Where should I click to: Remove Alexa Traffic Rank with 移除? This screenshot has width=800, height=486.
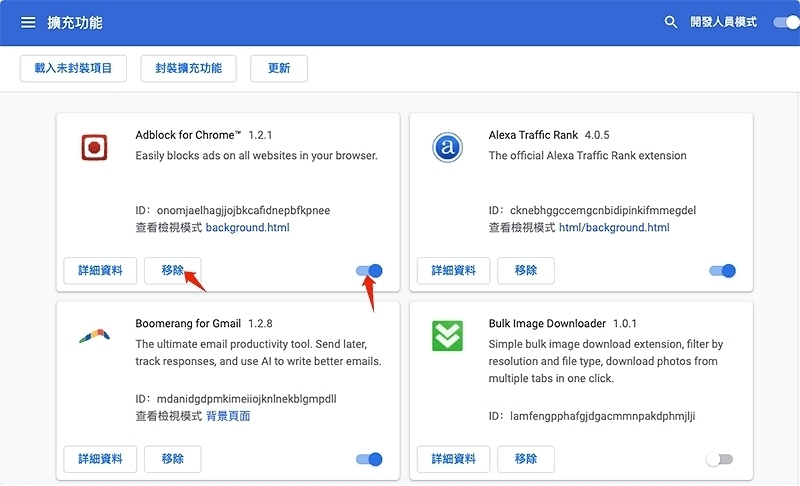point(526,270)
